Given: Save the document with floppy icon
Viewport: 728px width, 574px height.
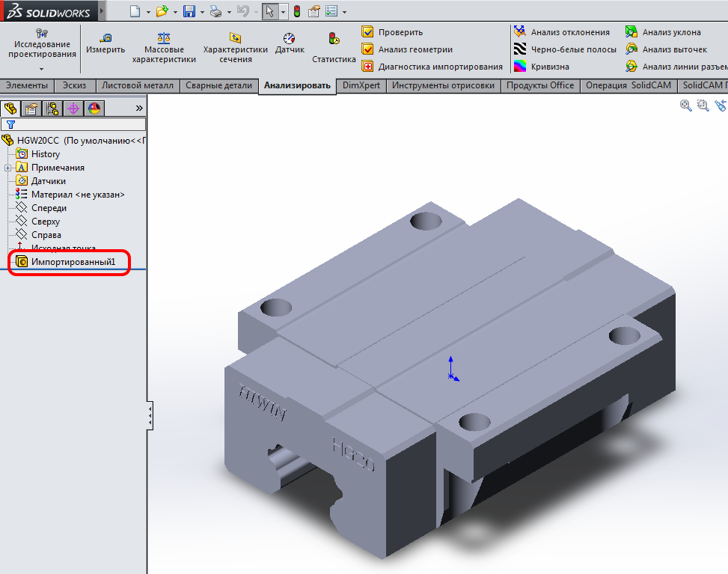Looking at the screenshot, I should pos(189,11).
